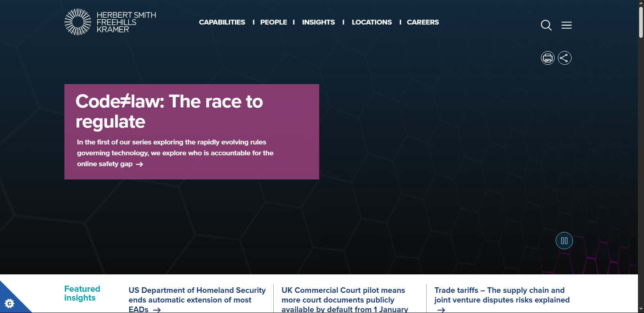The image size is (644, 313).
Task: Click the Herbert Smith Freehills Kramer logo
Action: point(110,22)
